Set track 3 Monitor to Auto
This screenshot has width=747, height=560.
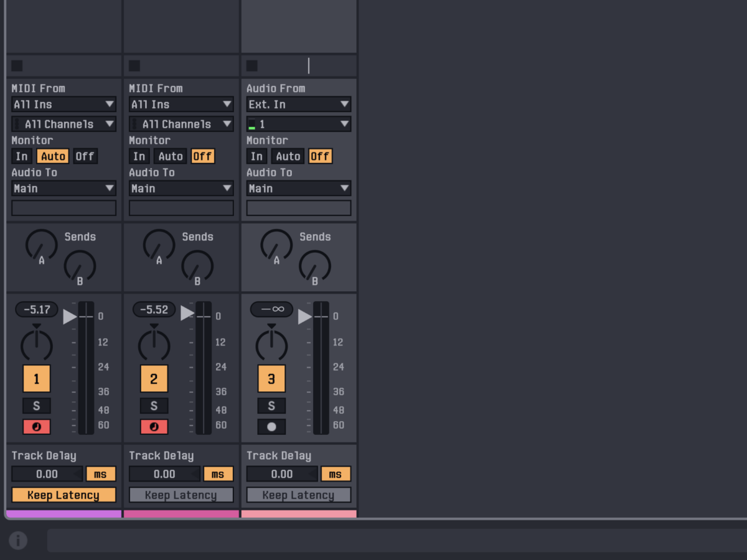point(288,156)
